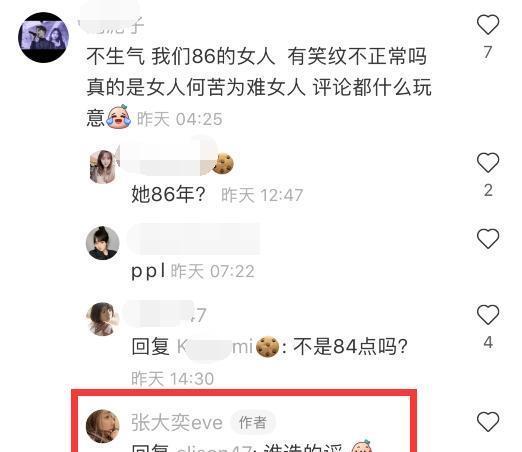Tap cookie emoji beside blurred username

tap(223, 163)
